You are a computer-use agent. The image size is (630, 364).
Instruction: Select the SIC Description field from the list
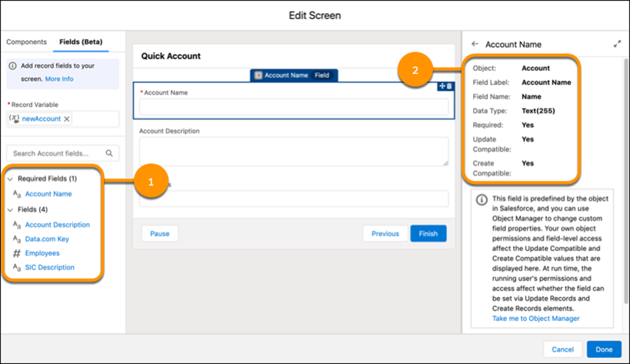(x=49, y=267)
